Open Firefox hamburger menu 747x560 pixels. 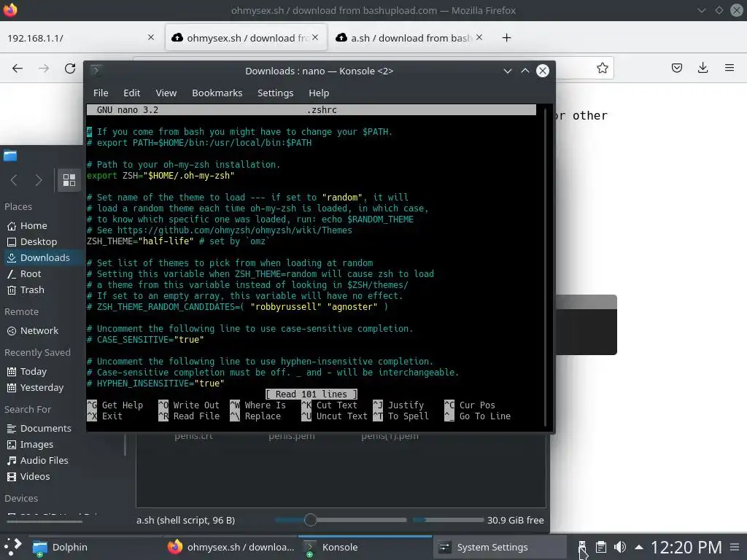(x=729, y=68)
